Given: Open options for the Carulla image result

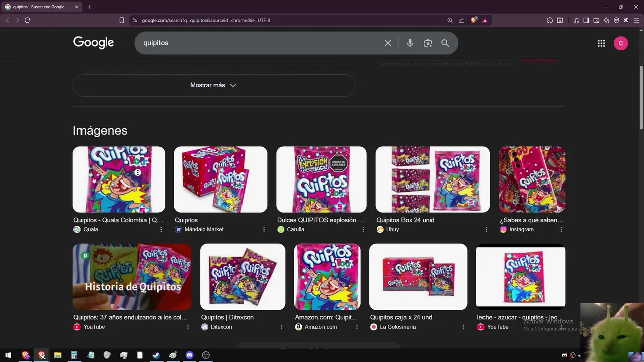Looking at the screenshot, I should tap(363, 229).
